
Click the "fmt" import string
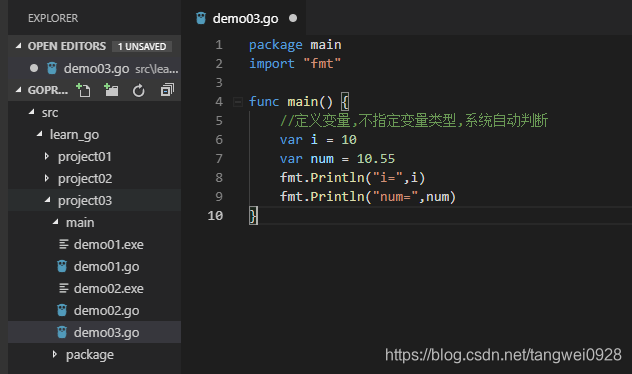[x=322, y=64]
